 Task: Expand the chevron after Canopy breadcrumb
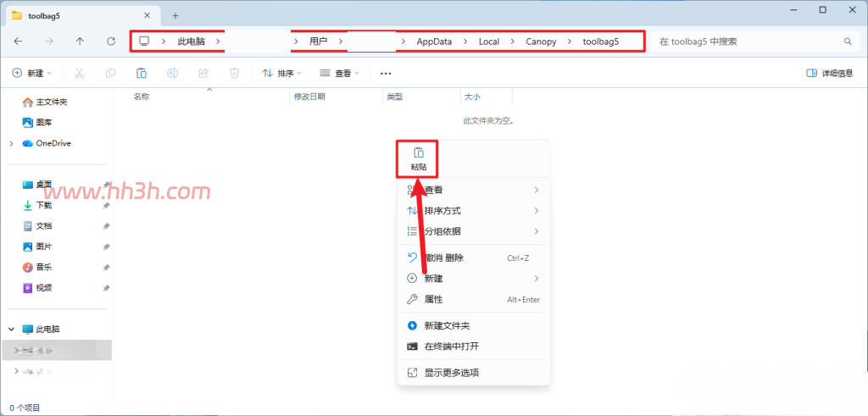pyautogui.click(x=570, y=42)
